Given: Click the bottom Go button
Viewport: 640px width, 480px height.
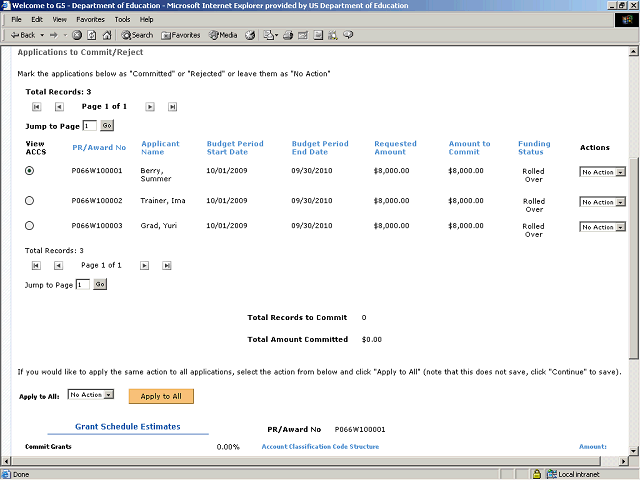Looking at the screenshot, I should pyautogui.click(x=100, y=284).
